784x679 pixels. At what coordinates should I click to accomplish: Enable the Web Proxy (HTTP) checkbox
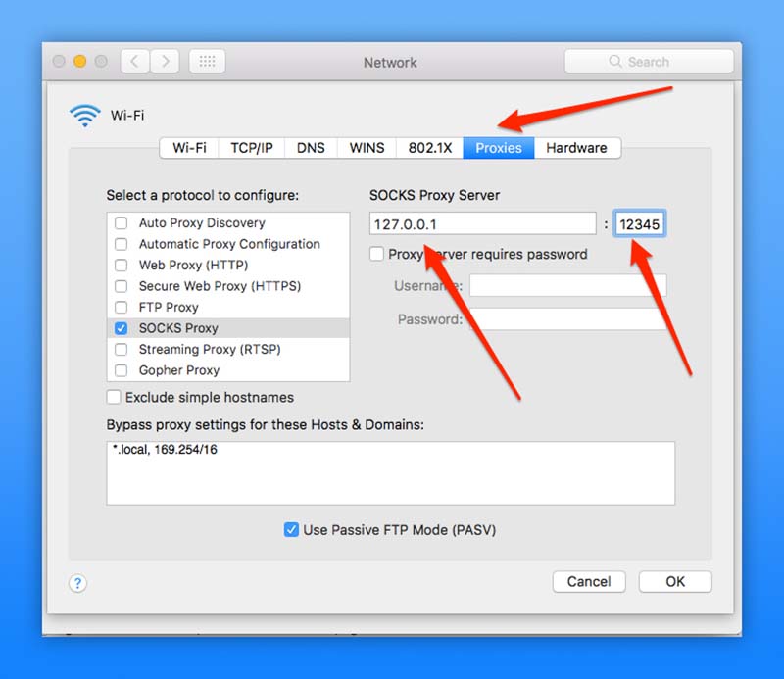(x=121, y=265)
